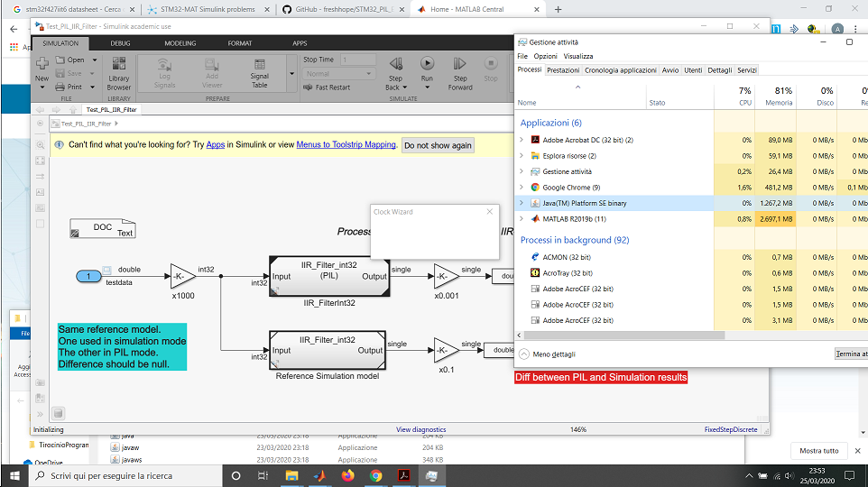Click Fit to View icon in palette
This screenshot has height=487, width=868.
coord(40,161)
